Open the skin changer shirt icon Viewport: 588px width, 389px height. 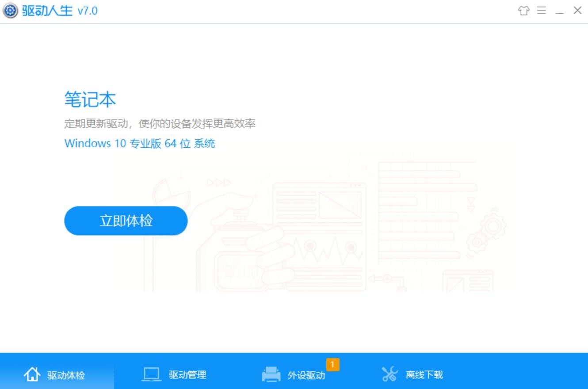[524, 11]
